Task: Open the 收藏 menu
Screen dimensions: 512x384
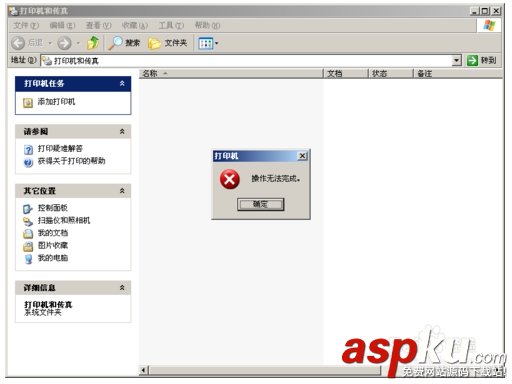Action: coord(134,25)
